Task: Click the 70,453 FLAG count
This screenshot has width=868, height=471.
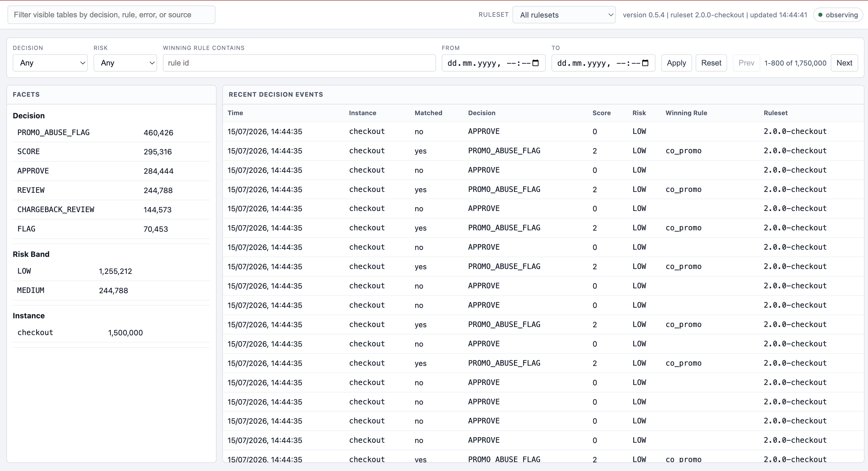Action: pos(156,229)
